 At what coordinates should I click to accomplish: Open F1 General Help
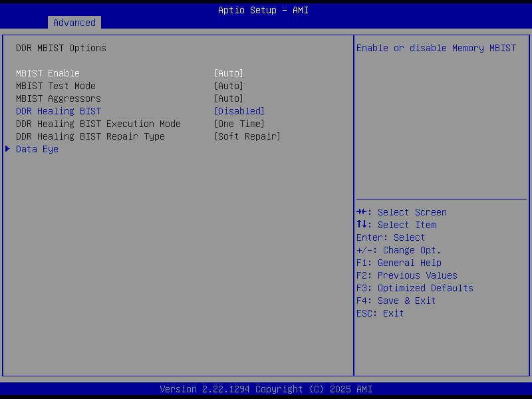[396, 263]
